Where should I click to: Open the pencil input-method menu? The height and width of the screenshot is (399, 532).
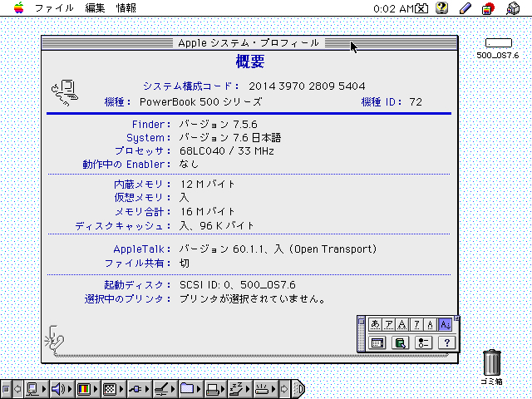pos(465,8)
